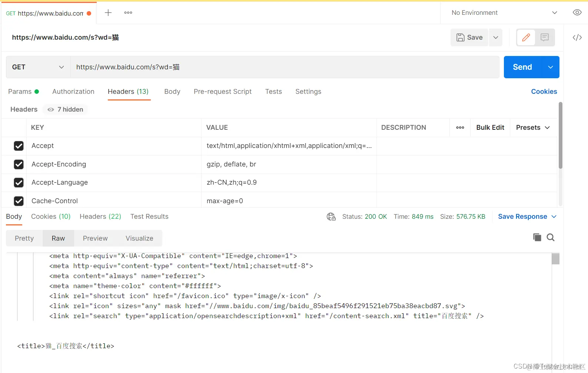Open the Cookies link
Viewport: 588px width, 373px height.
click(544, 92)
